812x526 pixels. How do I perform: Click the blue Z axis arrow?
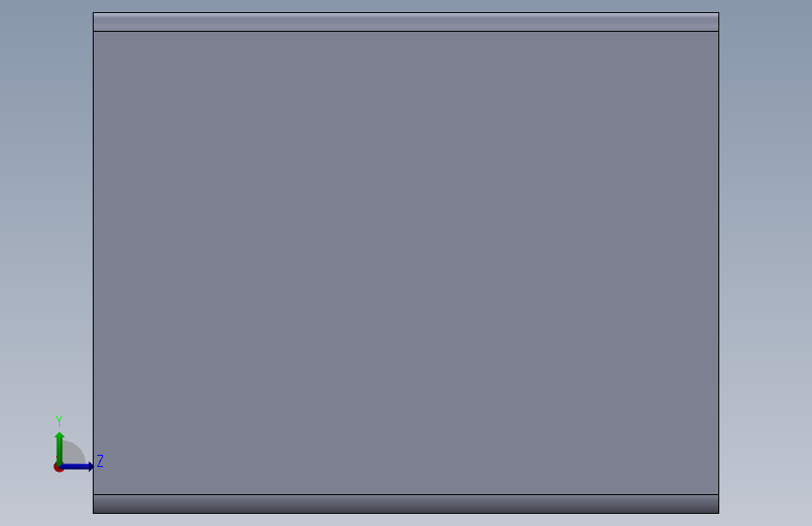pyautogui.click(x=78, y=466)
